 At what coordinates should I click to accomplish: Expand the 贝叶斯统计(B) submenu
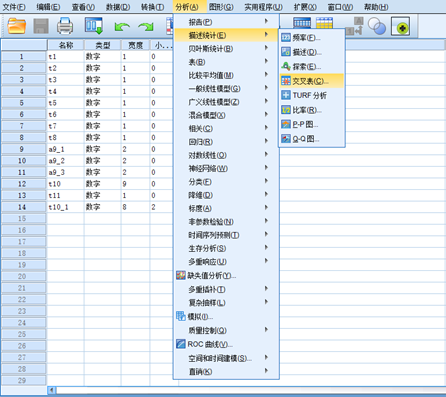point(226,49)
